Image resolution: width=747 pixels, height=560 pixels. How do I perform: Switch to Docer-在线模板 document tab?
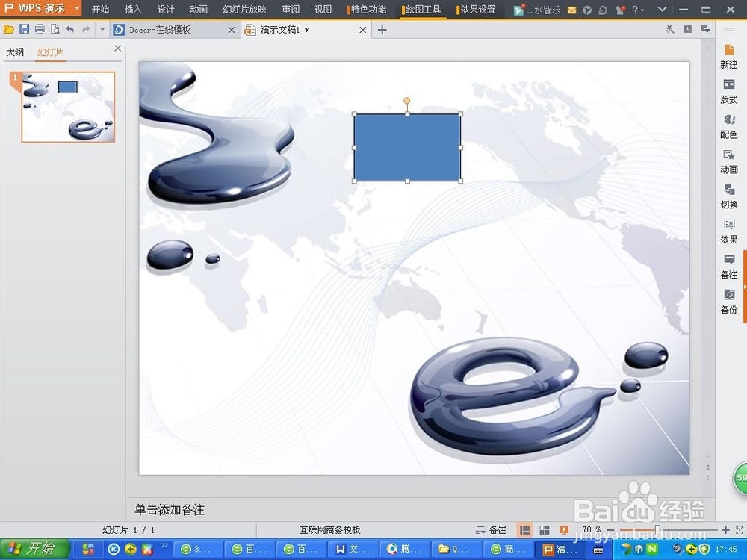pyautogui.click(x=160, y=30)
